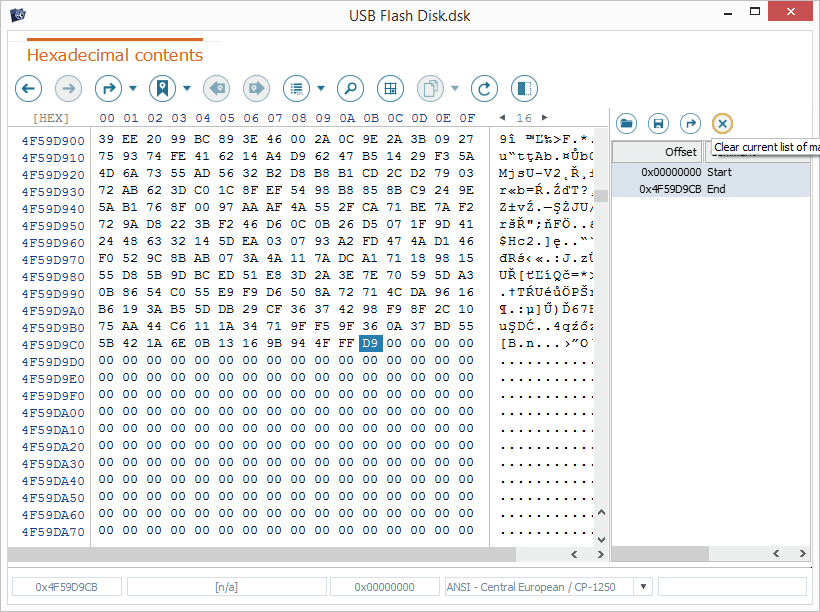This screenshot has height=612, width=820.
Task: Expand the bookmark dropdown arrow
Action: click(187, 89)
